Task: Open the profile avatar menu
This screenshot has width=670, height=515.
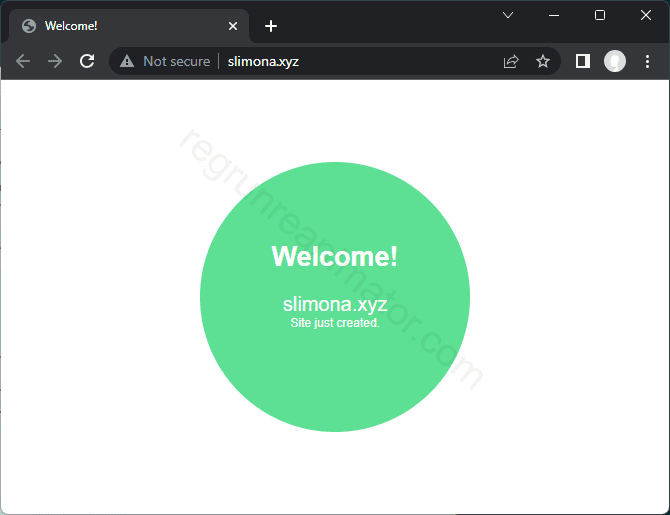Action: coord(614,61)
